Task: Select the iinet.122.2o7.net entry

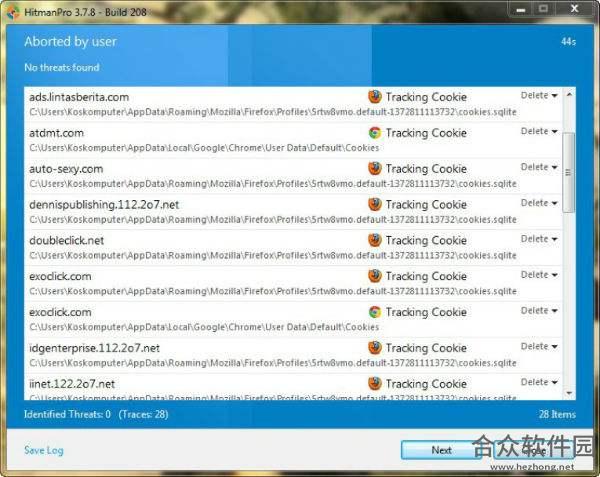Action: coord(293,388)
